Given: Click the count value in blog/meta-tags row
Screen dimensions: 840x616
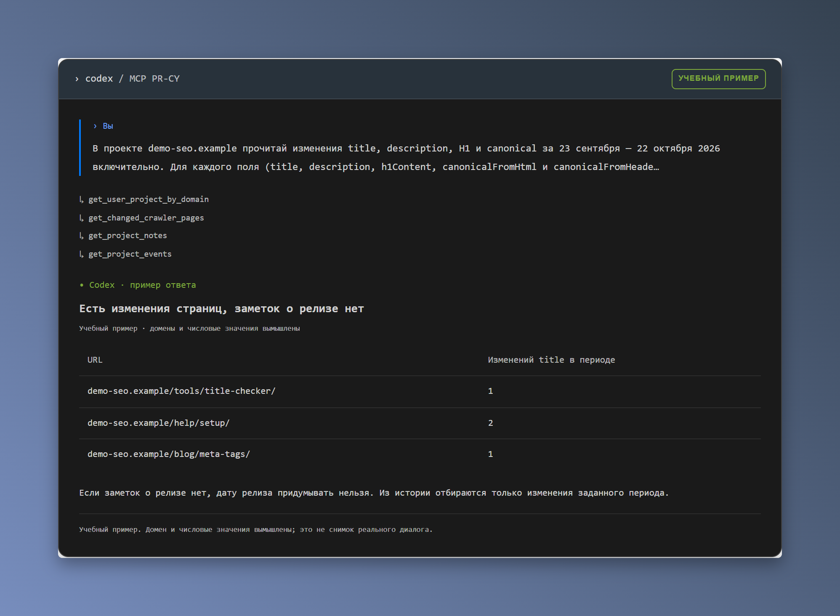Looking at the screenshot, I should point(490,454).
